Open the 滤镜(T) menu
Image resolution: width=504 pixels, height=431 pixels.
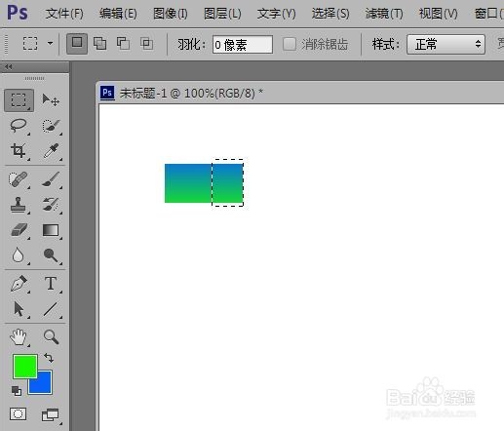(384, 14)
